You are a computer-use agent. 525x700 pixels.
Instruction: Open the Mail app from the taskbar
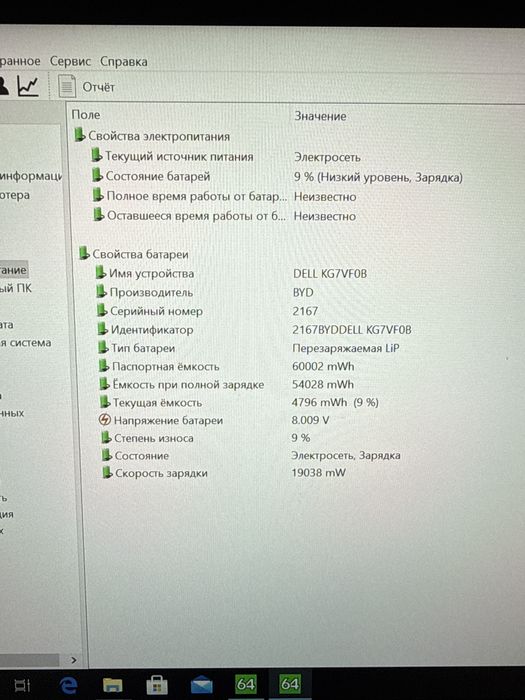point(201,685)
